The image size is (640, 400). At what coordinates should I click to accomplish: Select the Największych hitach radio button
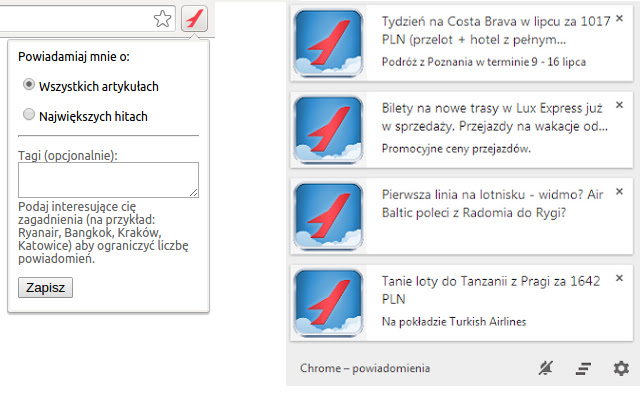(x=29, y=114)
